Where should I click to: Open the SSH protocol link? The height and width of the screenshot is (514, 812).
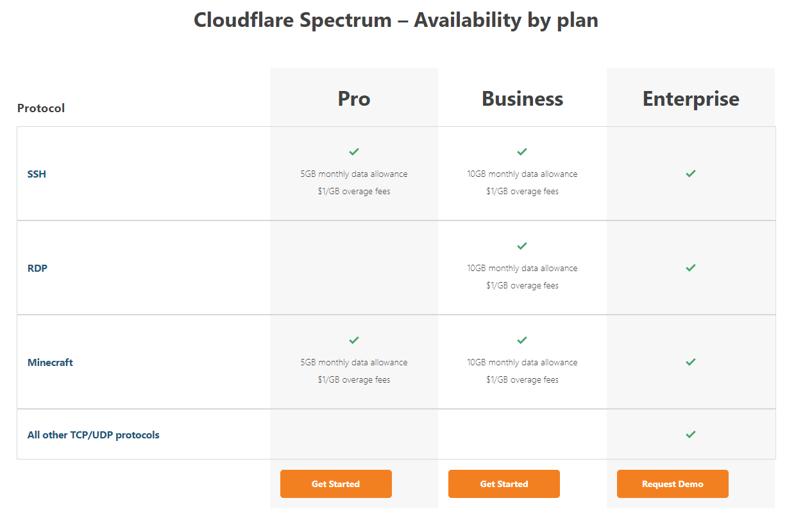[37, 174]
